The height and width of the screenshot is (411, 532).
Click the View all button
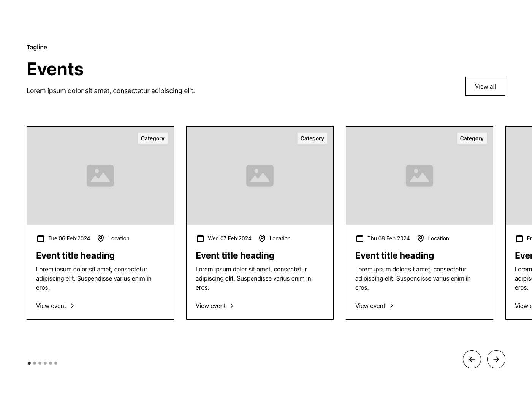click(x=485, y=86)
